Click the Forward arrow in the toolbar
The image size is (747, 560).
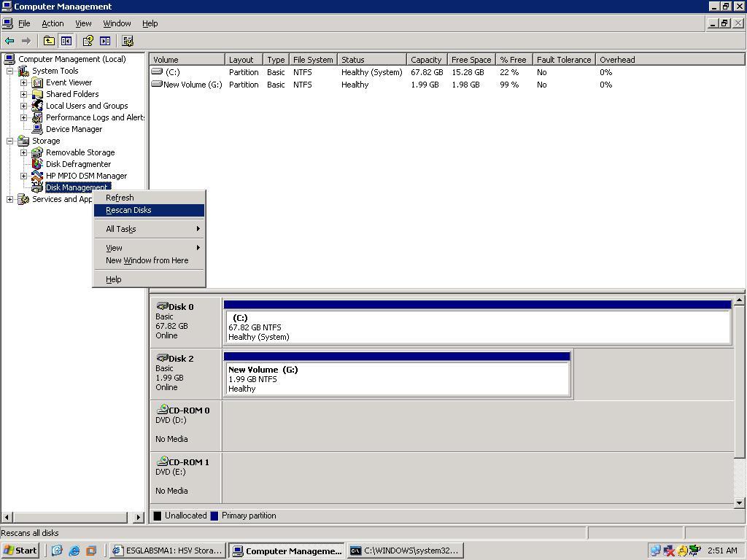click(x=26, y=41)
